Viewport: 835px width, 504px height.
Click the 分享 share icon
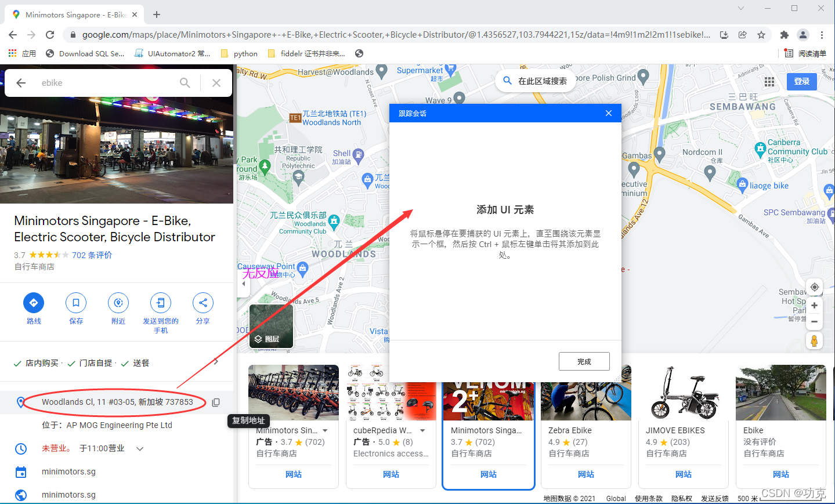click(203, 303)
